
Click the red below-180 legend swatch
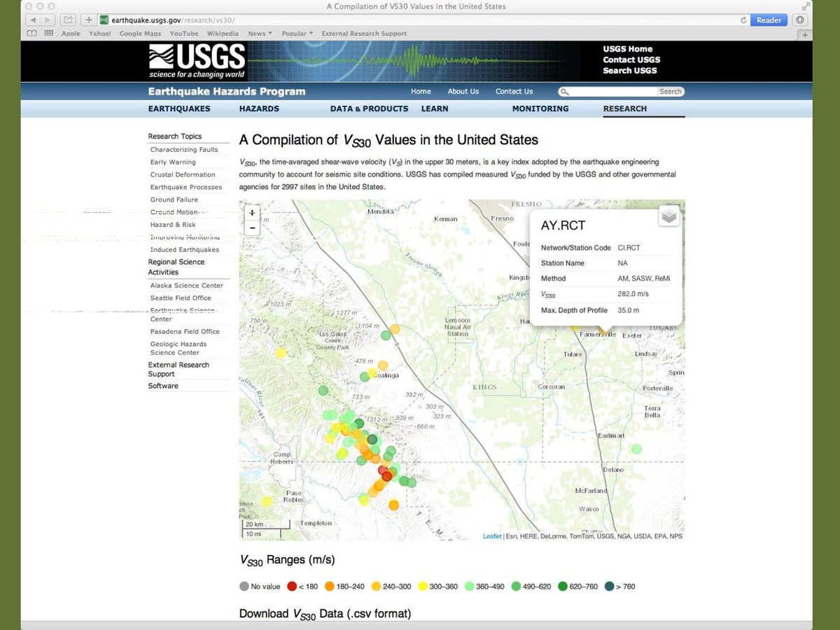click(292, 587)
